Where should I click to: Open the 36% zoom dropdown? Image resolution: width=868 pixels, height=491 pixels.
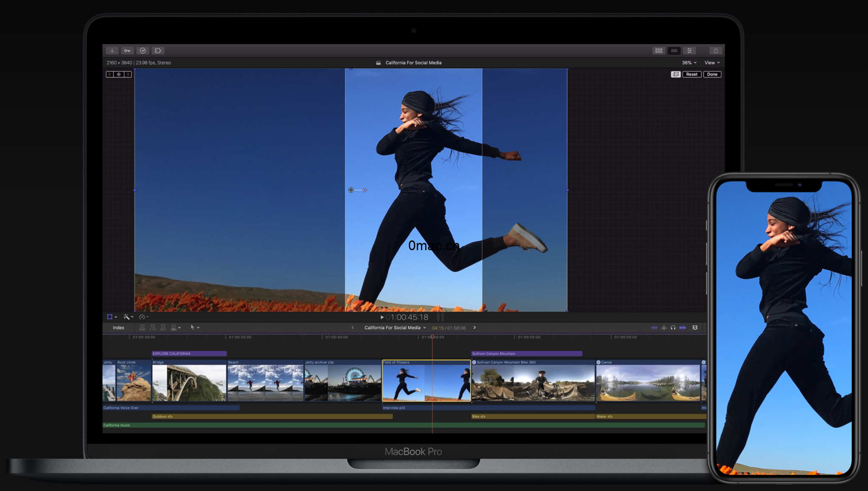click(689, 62)
